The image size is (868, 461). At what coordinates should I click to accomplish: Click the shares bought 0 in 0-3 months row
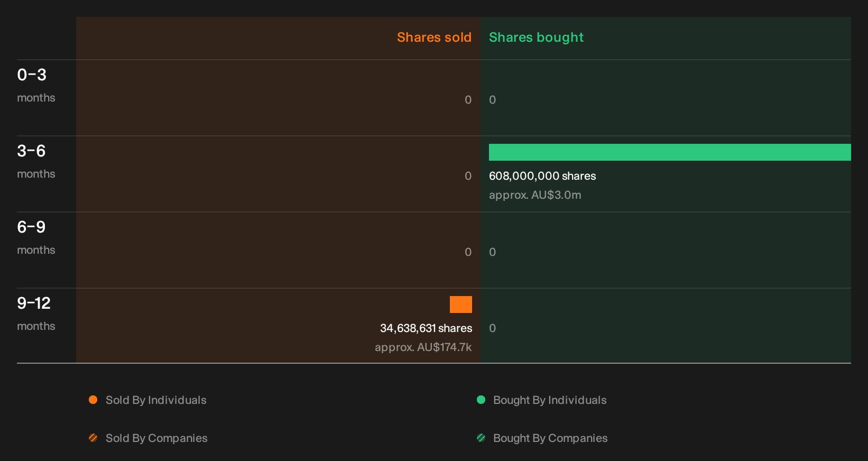click(493, 100)
